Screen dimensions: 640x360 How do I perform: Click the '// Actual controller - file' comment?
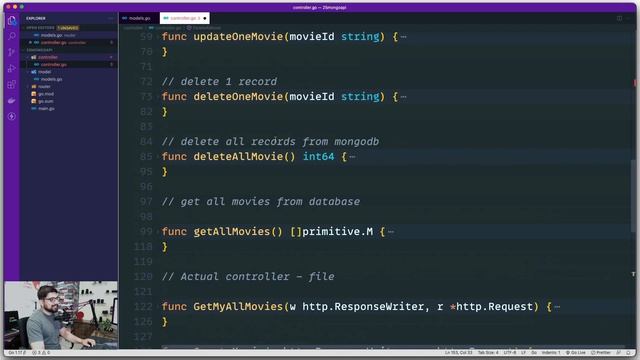248,277
